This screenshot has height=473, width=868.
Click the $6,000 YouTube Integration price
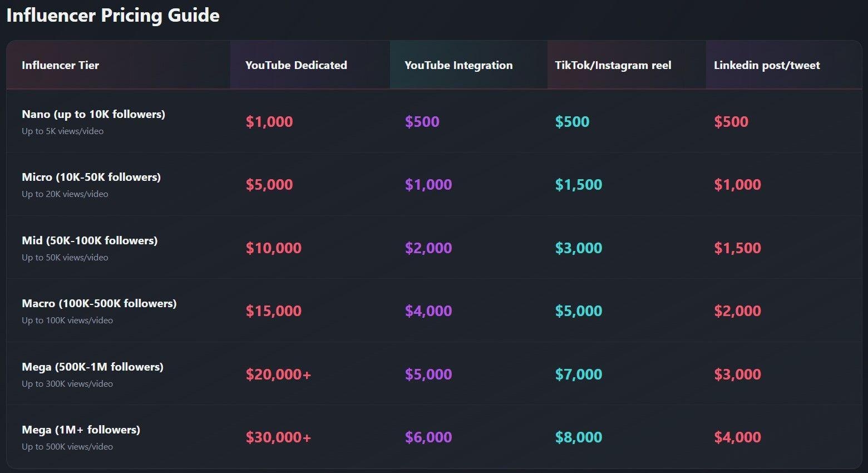click(428, 437)
